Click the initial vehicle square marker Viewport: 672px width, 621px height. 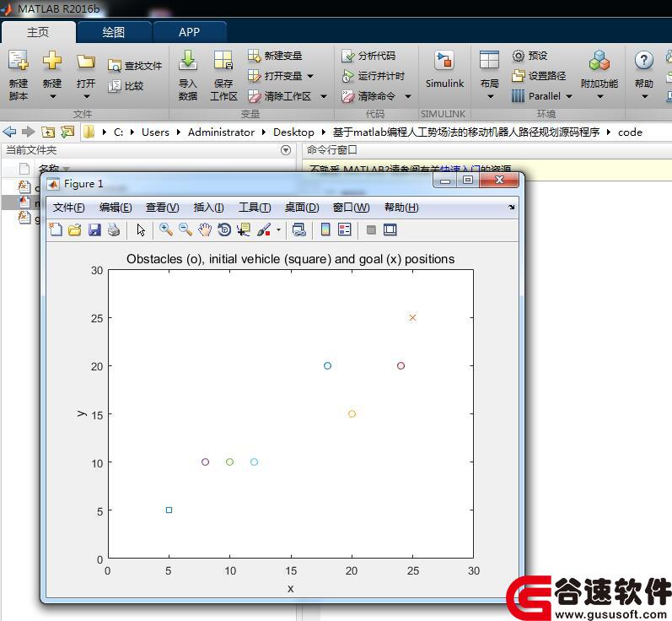click(x=169, y=510)
